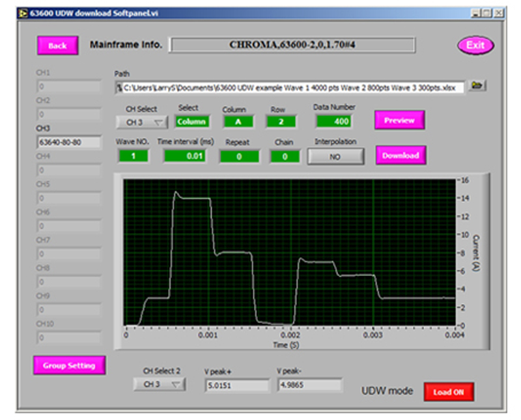Click the oval Exit button
521x420 pixels.
(475, 45)
